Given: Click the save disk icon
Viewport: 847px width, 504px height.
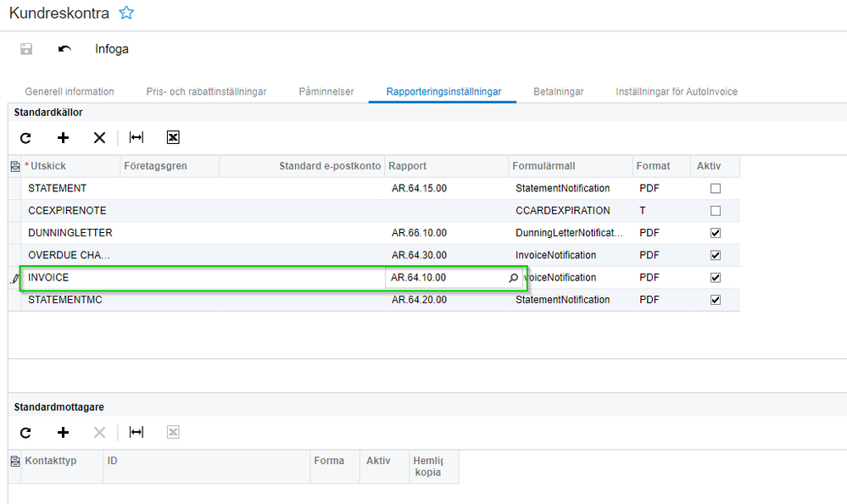Looking at the screenshot, I should pyautogui.click(x=26, y=49).
